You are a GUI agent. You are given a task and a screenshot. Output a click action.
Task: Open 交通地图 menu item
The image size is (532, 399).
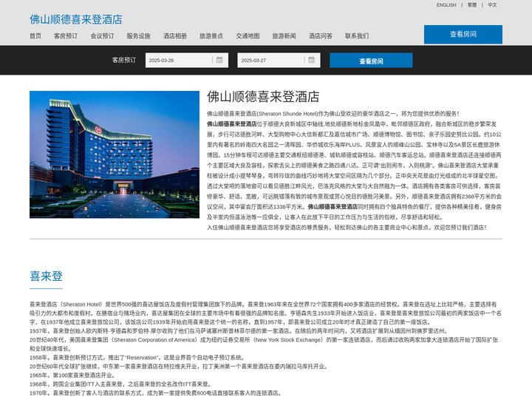[248, 36]
